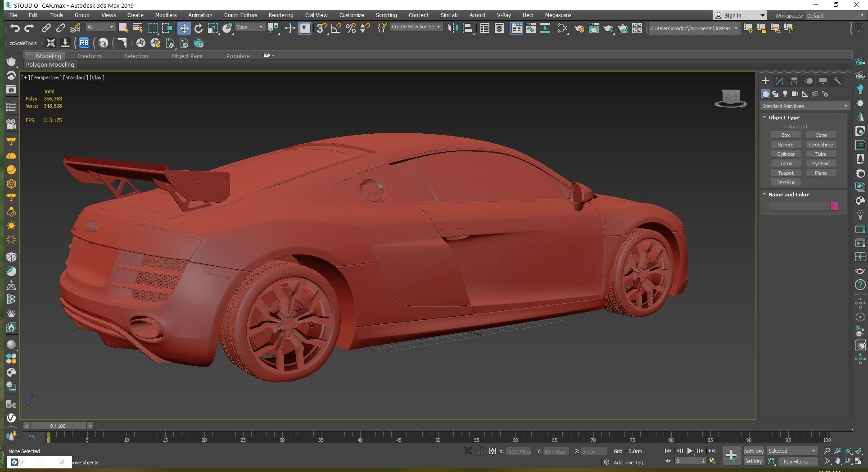Image resolution: width=868 pixels, height=472 pixels.
Task: Select the Select and Link tool
Action: [x=46, y=28]
